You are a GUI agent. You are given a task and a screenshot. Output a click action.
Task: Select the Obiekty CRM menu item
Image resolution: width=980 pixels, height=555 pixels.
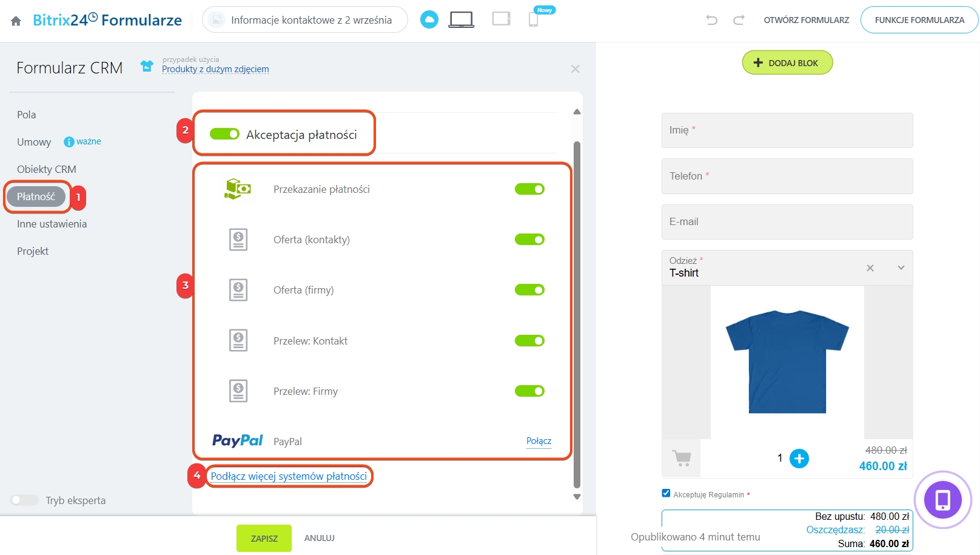coord(47,169)
